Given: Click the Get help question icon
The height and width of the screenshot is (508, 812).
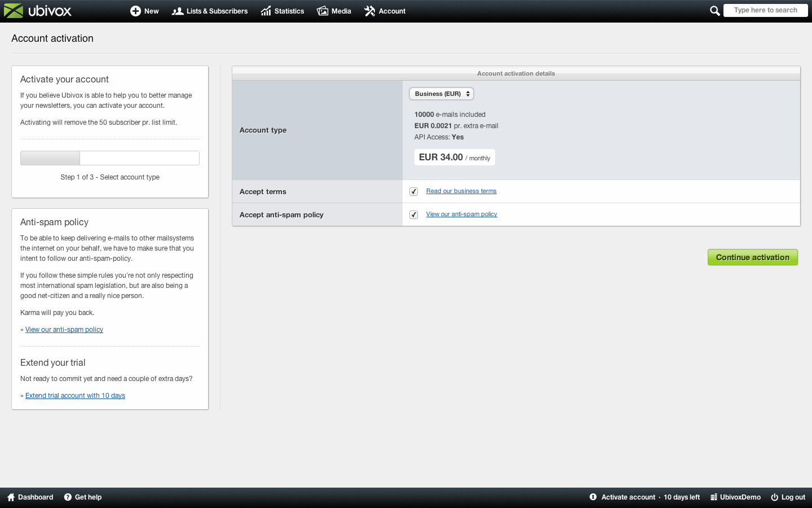Looking at the screenshot, I should (68, 497).
